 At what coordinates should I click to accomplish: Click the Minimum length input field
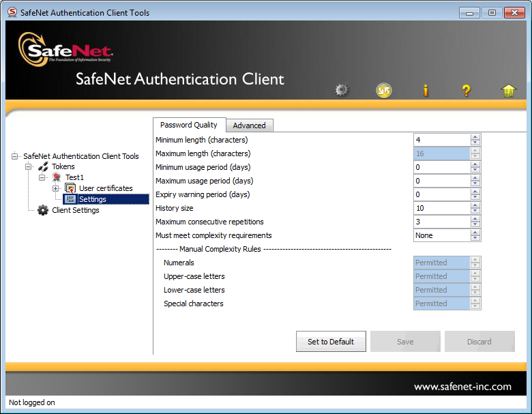[x=442, y=140]
